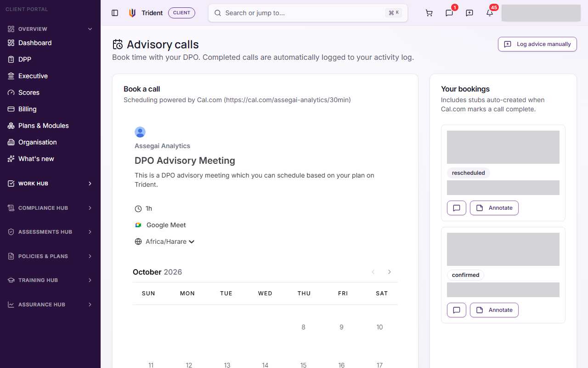This screenshot has height=368, width=588.
Task: Open the shopping cart icon
Action: pos(429,13)
